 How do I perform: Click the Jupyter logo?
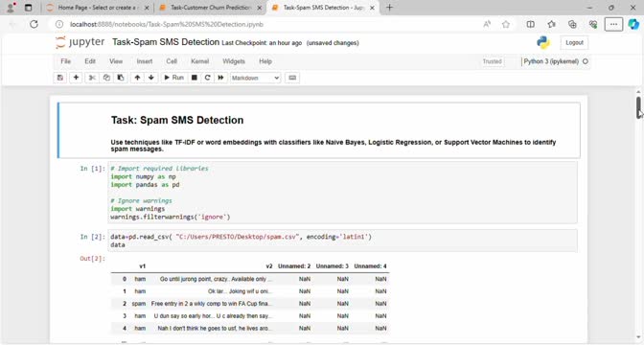pyautogui.click(x=80, y=42)
